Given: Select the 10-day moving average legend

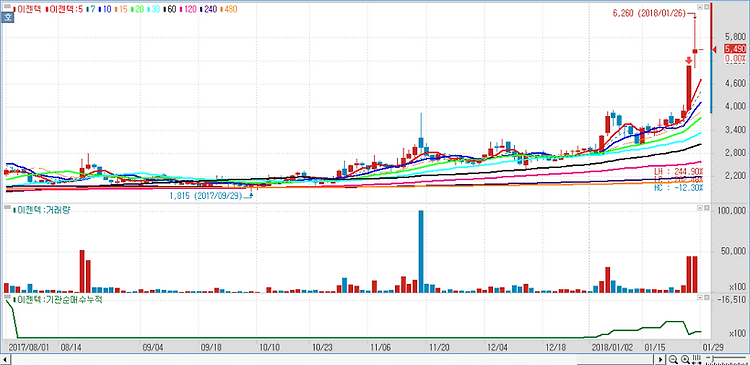Looking at the screenshot, I should [104, 9].
